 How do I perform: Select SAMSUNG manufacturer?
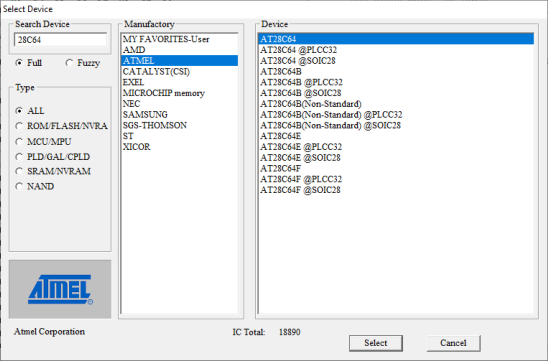point(179,115)
